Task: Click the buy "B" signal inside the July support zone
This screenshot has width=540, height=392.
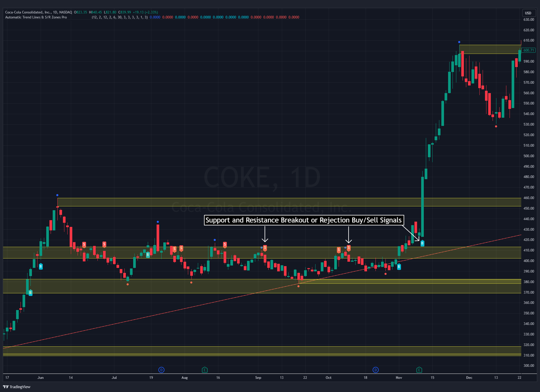Action: 148,254
